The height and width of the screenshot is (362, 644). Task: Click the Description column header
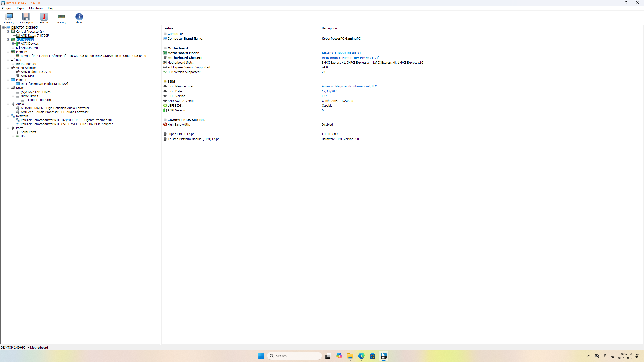[x=396, y=28]
